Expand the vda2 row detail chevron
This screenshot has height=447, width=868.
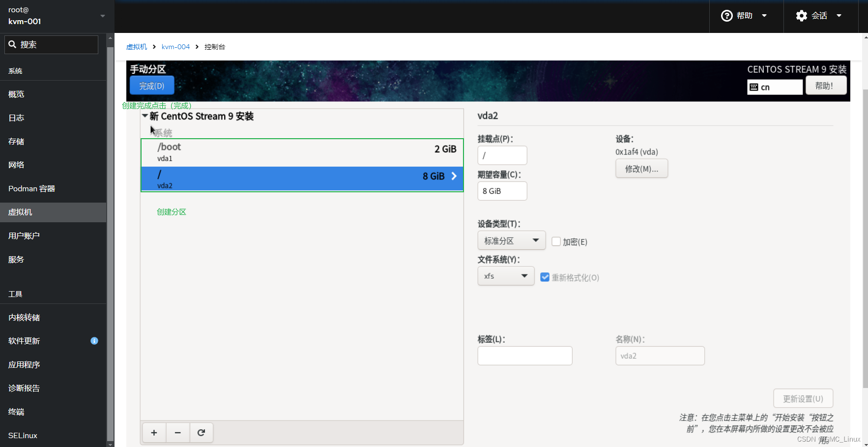pos(453,176)
